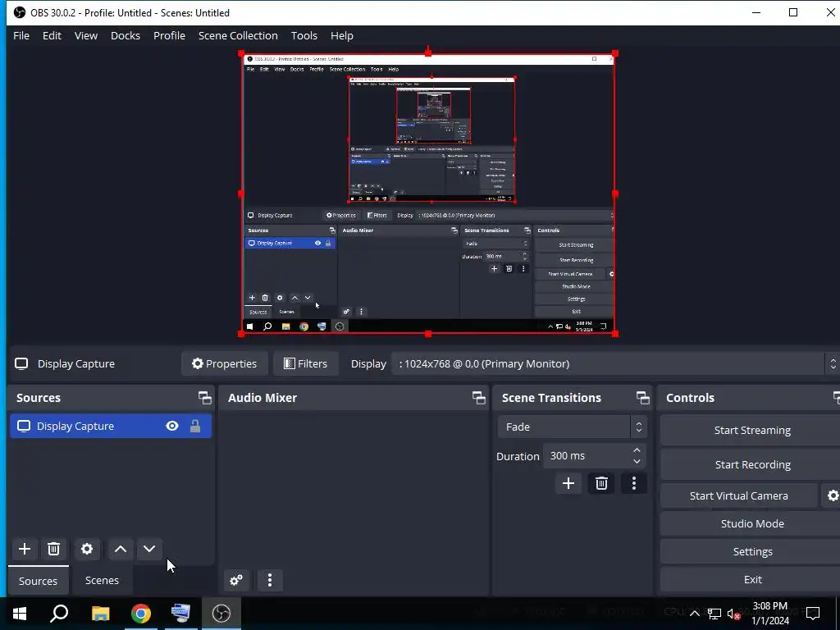
Task: Click OBS Studio taskbar icon
Action: coord(221,613)
